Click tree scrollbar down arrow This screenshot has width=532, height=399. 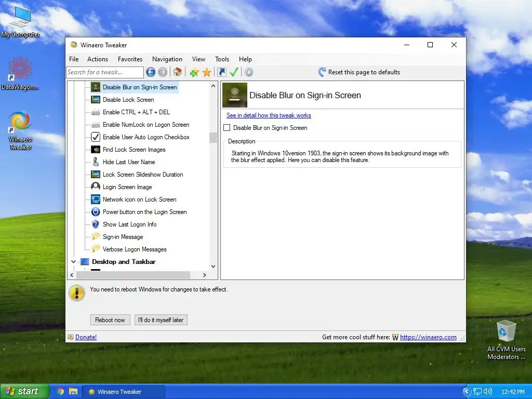coord(213,267)
